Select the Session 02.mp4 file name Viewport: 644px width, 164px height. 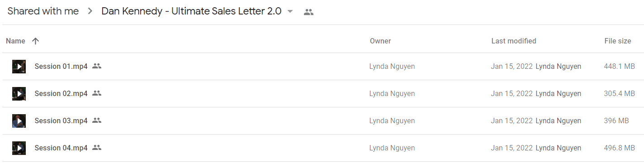click(61, 93)
